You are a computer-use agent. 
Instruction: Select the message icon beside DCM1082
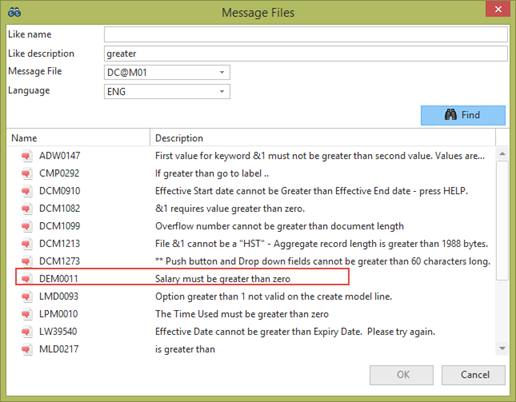pyautogui.click(x=27, y=209)
